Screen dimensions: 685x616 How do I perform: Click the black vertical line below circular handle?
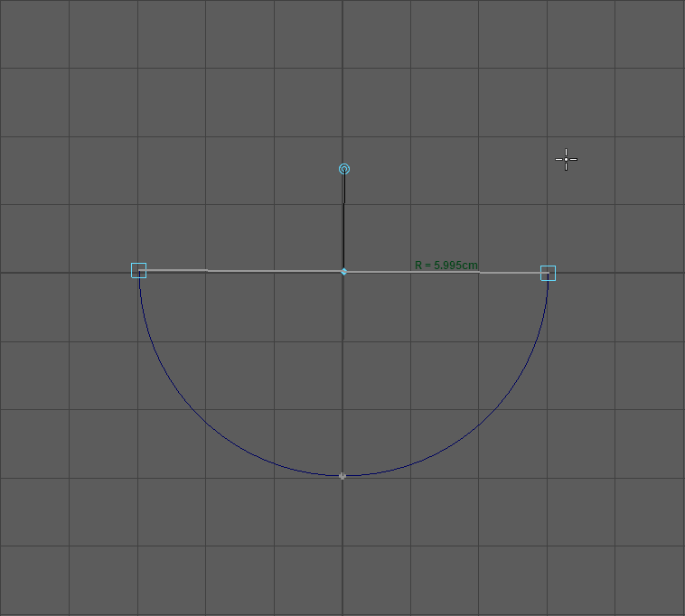tap(343, 221)
